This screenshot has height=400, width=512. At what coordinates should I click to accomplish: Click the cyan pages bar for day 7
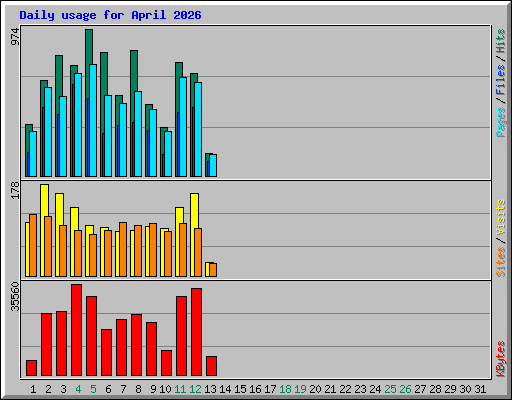(x=123, y=140)
